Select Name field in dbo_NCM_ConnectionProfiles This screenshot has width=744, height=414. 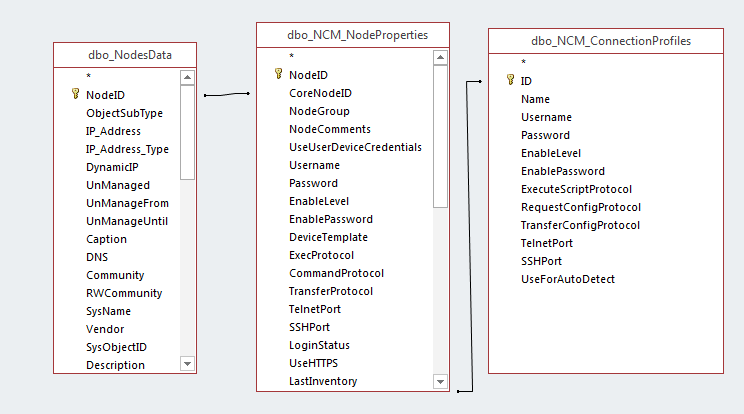pyautogui.click(x=535, y=100)
